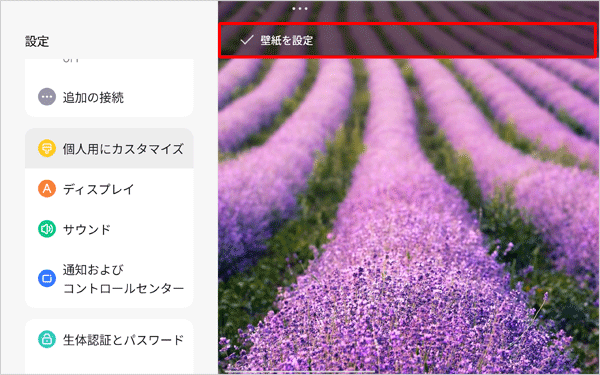Open 通知およびコントロールセンター settings
This screenshot has height=375, width=600.
pos(109,279)
